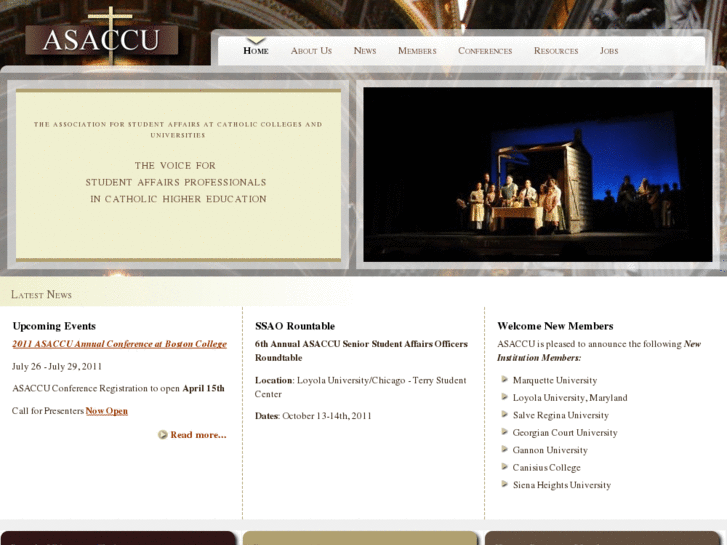Click the stage performance slideshow image
Image resolution: width=727 pixels, height=545 pixels.
click(x=538, y=174)
